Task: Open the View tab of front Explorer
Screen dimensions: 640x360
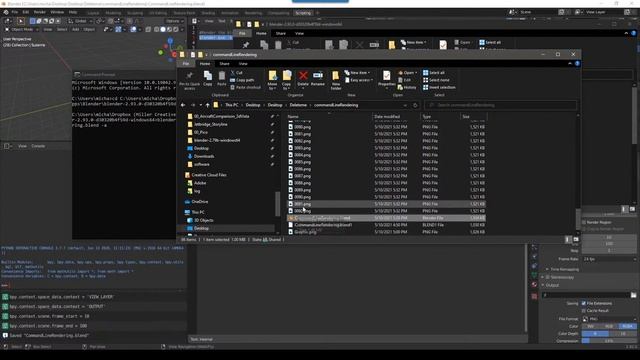Action: (243, 64)
